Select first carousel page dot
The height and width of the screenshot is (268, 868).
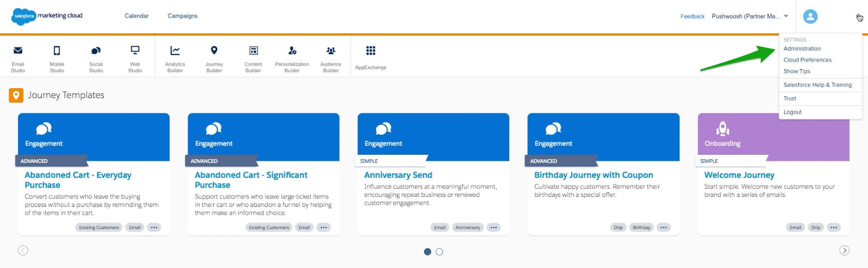click(427, 251)
